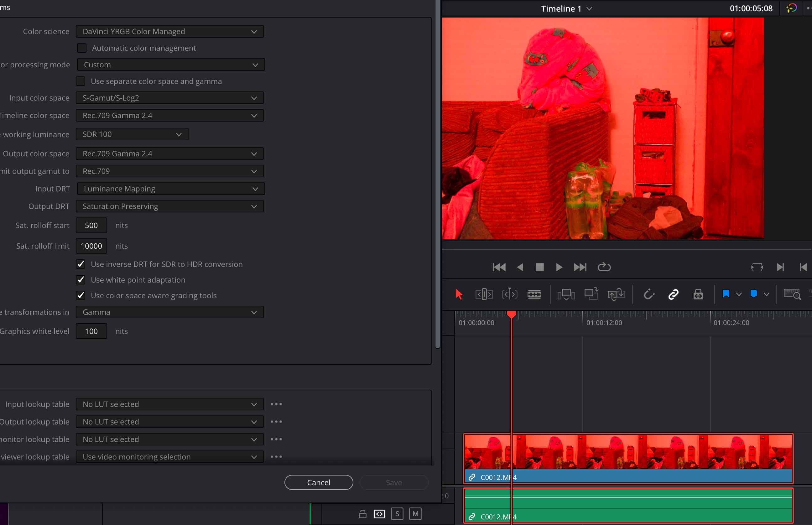The width and height of the screenshot is (812, 525).
Task: Solo the audio track with S
Action: (x=397, y=514)
